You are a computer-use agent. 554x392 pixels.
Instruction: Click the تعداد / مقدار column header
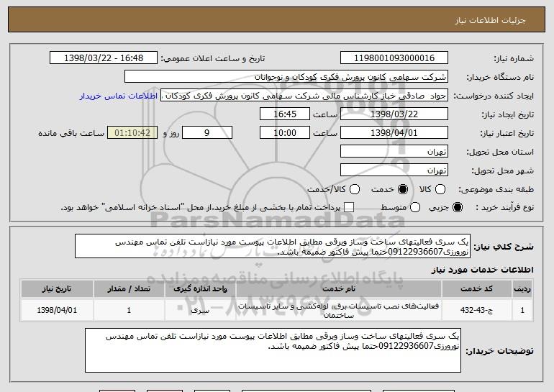129,289
